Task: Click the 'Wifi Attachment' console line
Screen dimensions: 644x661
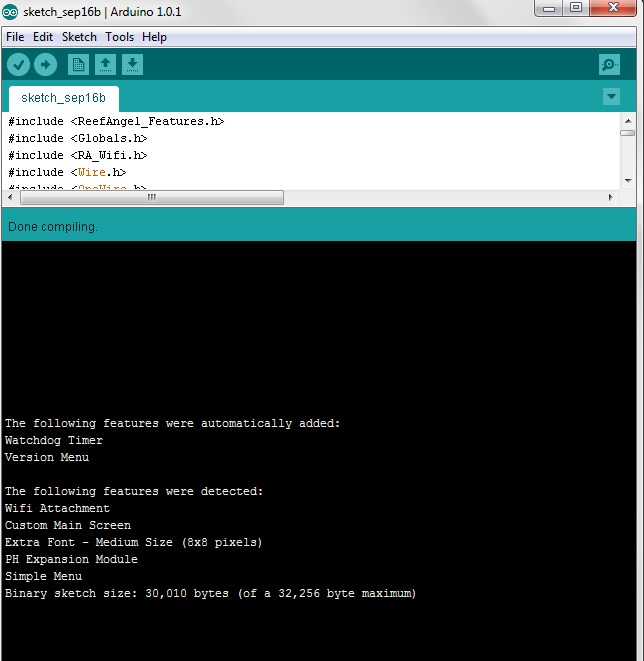Action: pos(57,508)
